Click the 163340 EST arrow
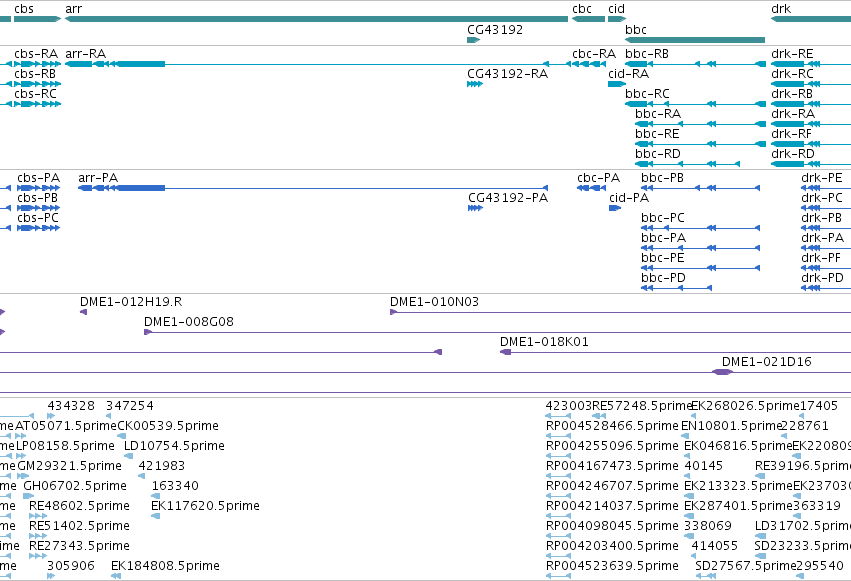The image size is (851, 581). [155, 496]
